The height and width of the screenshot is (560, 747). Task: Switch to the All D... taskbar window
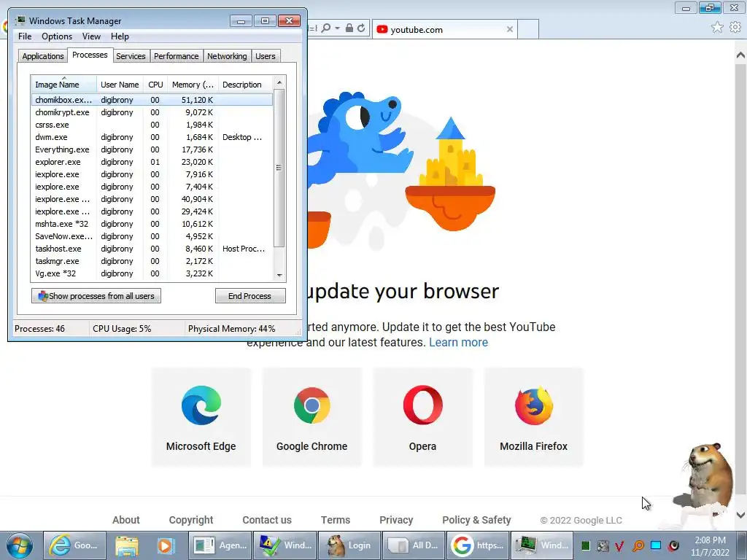pyautogui.click(x=414, y=545)
